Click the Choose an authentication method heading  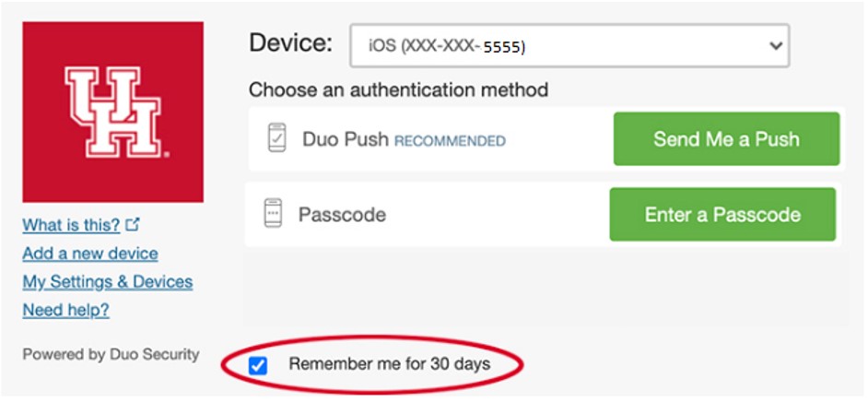coord(398,90)
